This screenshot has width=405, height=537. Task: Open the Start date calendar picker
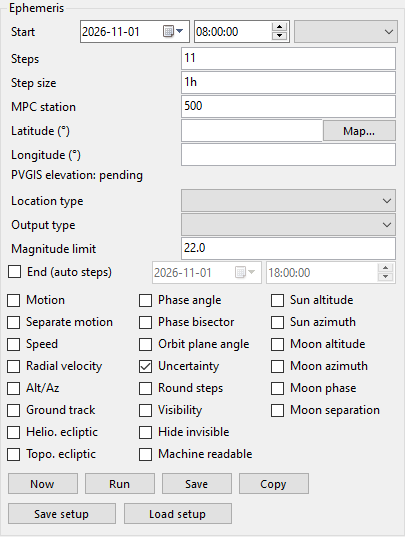(x=173, y=32)
